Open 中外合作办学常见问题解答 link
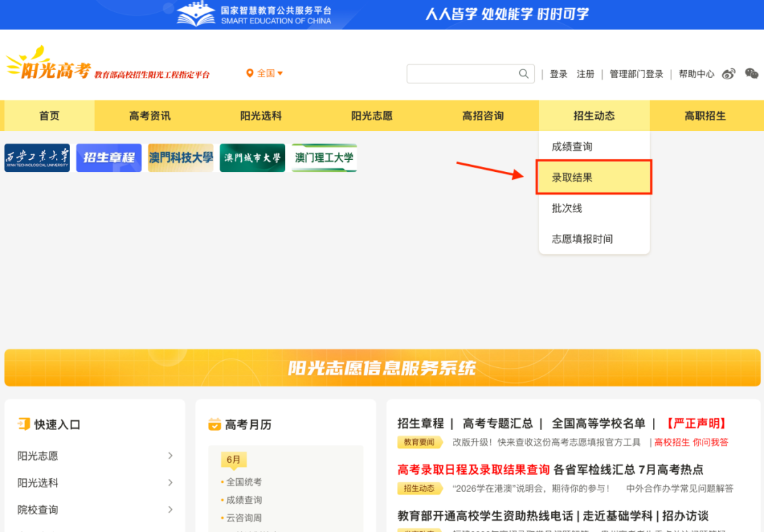The height and width of the screenshot is (532, 764). coord(680,488)
